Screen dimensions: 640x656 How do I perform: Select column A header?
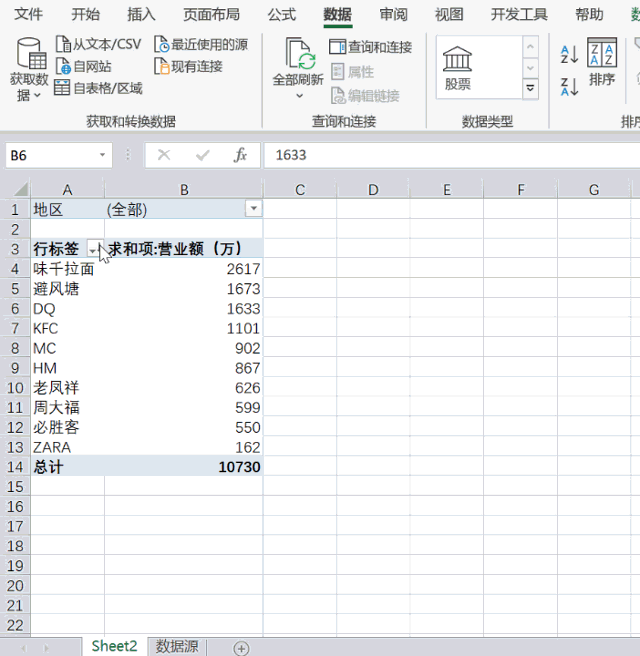(x=67, y=190)
